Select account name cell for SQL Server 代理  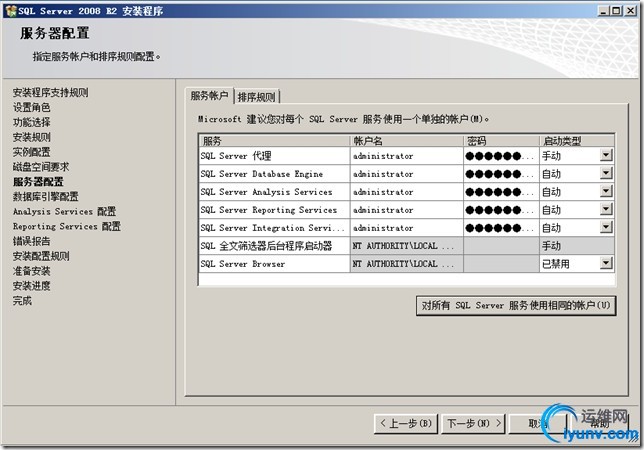pos(407,156)
